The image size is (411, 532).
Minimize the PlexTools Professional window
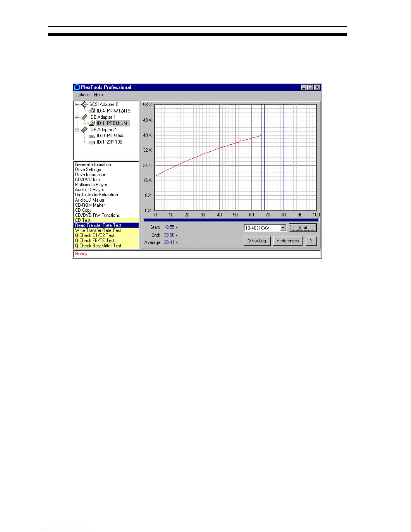304,87
